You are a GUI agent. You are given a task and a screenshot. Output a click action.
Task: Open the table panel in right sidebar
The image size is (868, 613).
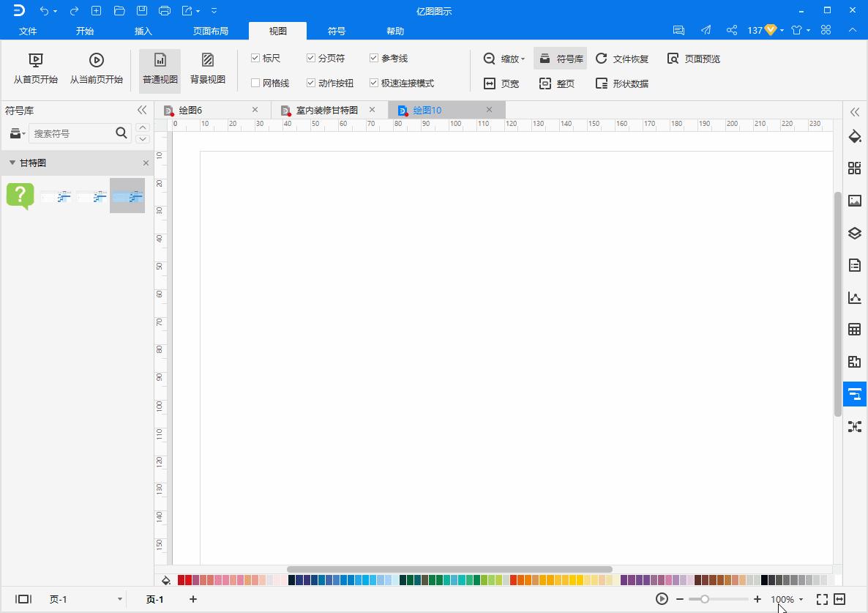pos(855,330)
